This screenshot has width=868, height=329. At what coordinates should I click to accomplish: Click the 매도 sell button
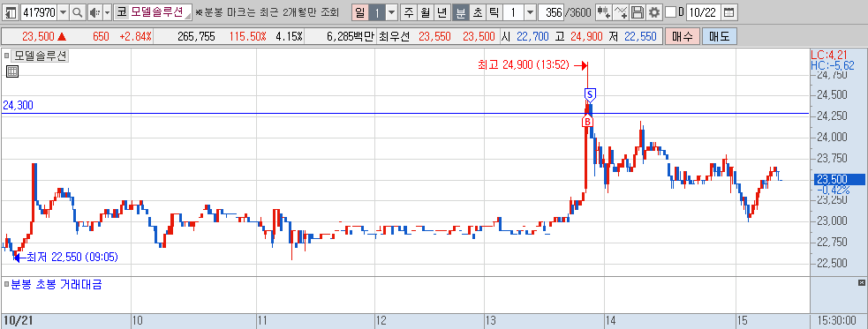(720, 36)
